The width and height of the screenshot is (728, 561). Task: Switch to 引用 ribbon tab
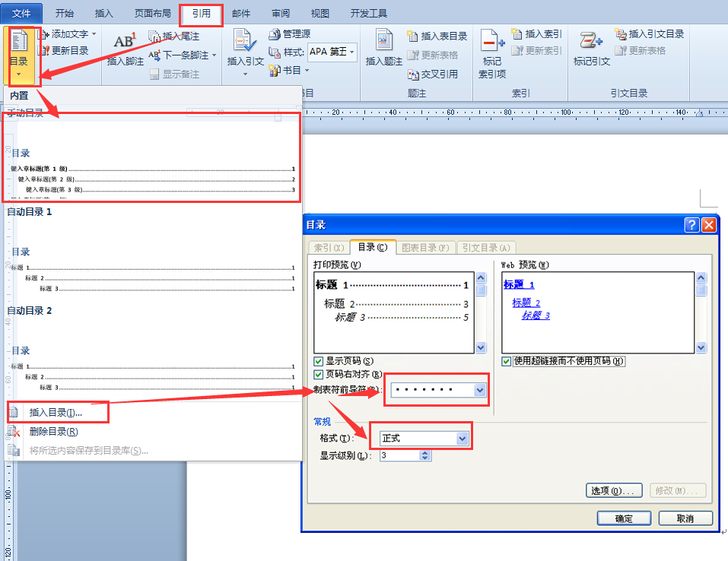[202, 14]
